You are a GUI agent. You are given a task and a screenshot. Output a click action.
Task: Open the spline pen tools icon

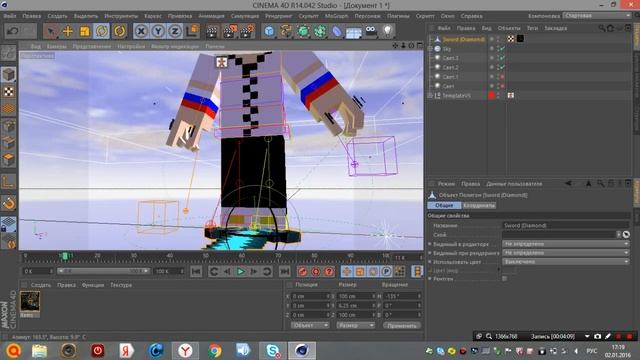pyautogui.click(x=286, y=31)
